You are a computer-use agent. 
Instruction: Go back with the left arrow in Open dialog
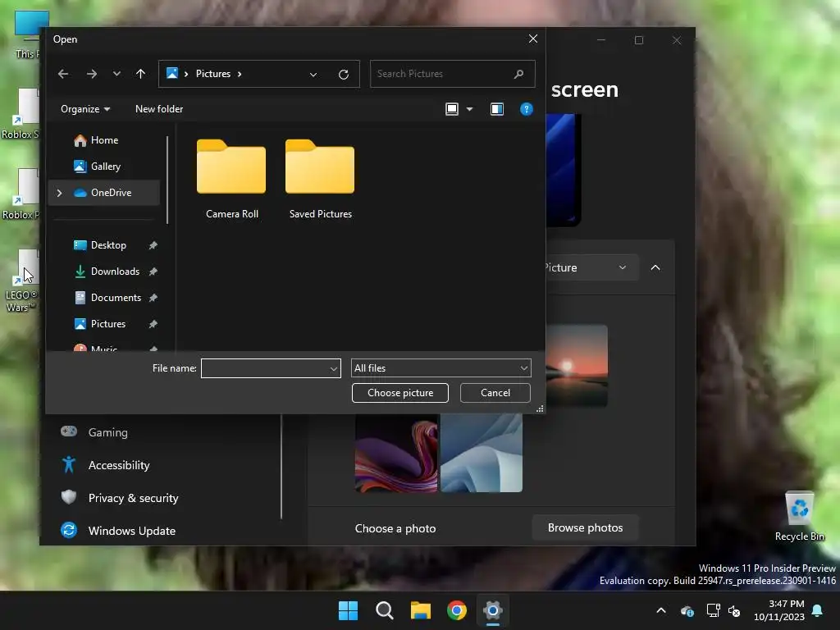point(63,74)
